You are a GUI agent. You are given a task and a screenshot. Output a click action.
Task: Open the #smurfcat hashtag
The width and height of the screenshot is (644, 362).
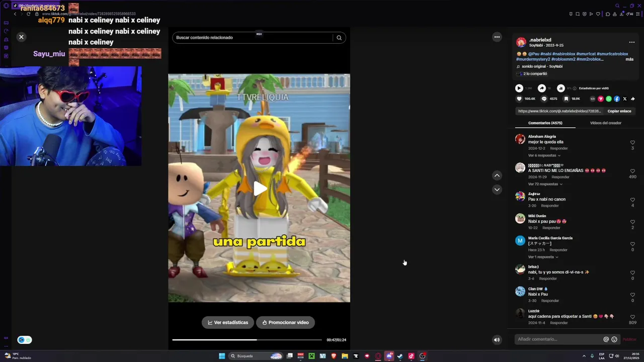point(586,54)
